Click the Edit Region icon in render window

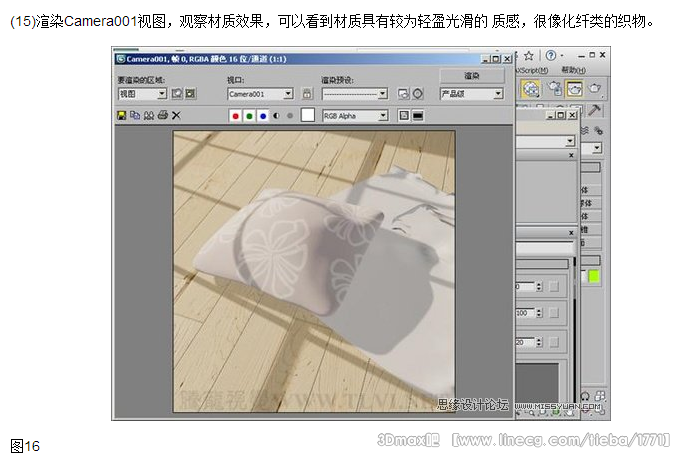tap(177, 94)
